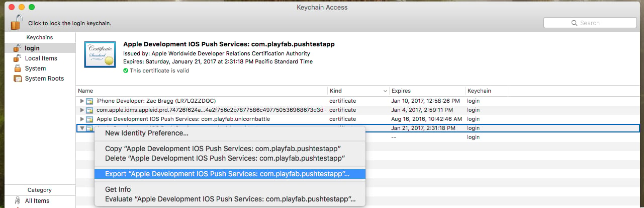
Task: Click expiry date Jan 4, 2017, 2:59:11 PM
Action: coord(422,110)
